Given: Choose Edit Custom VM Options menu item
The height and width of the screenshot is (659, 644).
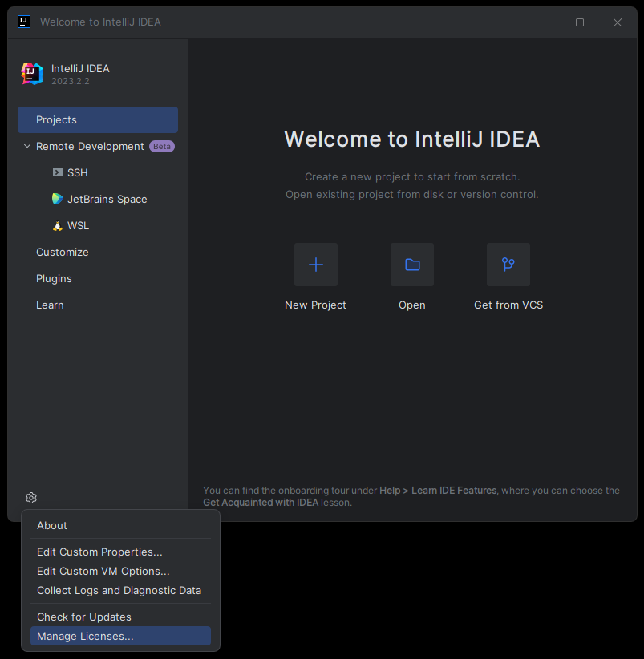Looking at the screenshot, I should (120, 571).
